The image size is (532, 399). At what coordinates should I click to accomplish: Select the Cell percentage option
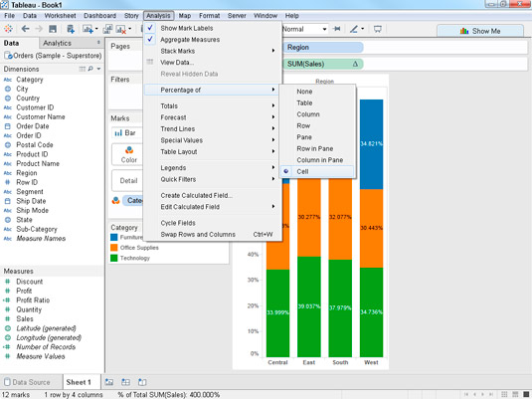click(x=318, y=171)
